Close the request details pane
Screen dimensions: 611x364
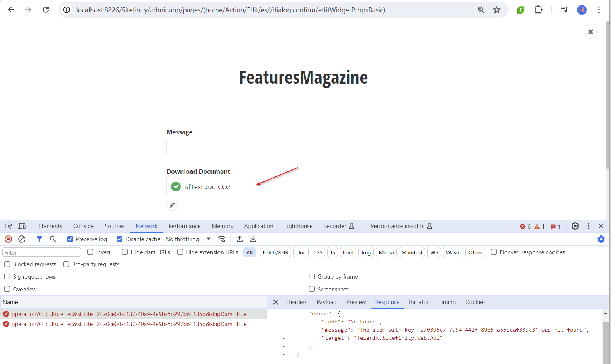(x=276, y=302)
